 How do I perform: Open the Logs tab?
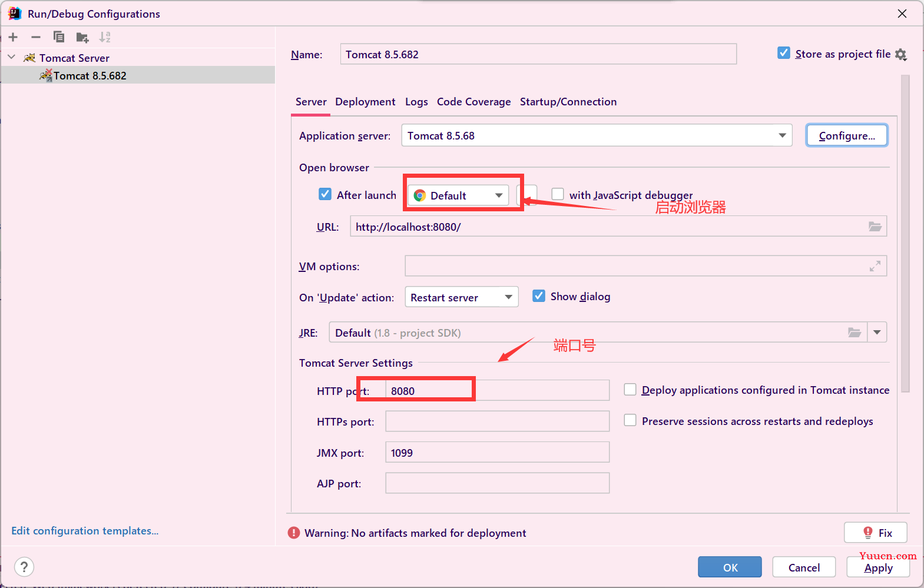point(416,102)
